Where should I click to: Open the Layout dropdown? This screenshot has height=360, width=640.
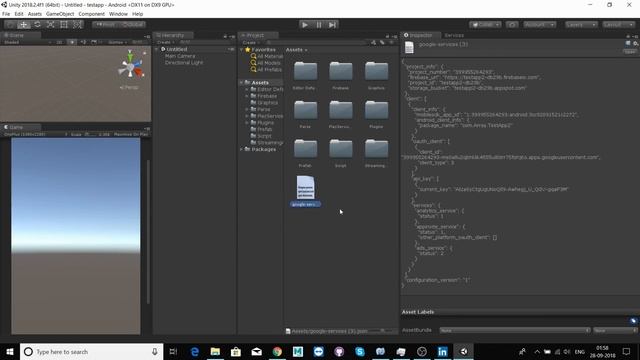pos(619,24)
